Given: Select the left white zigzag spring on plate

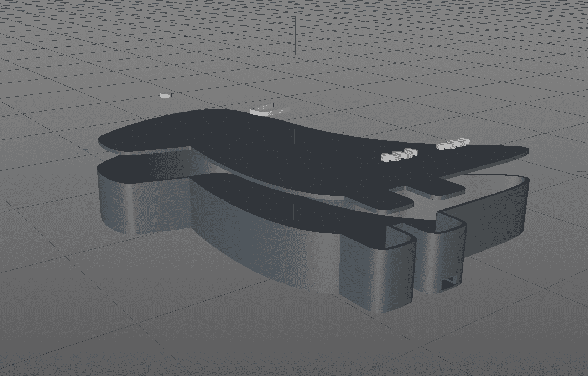Looking at the screenshot, I should click(x=399, y=155).
